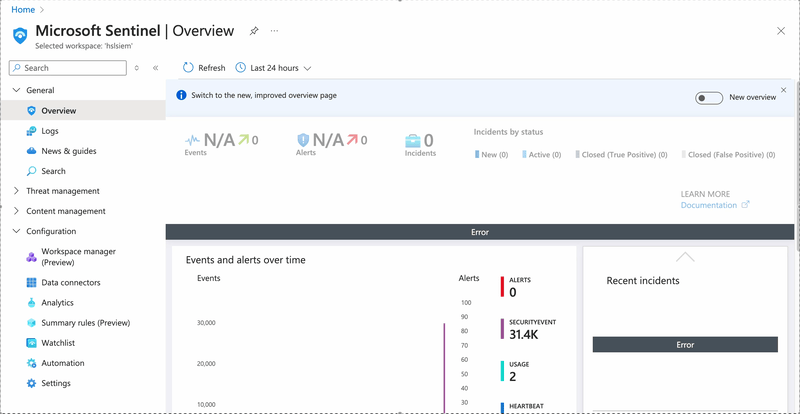Click the sidebar expand/collapse diamond icon
This screenshot has height=414, width=800.
coord(137,68)
